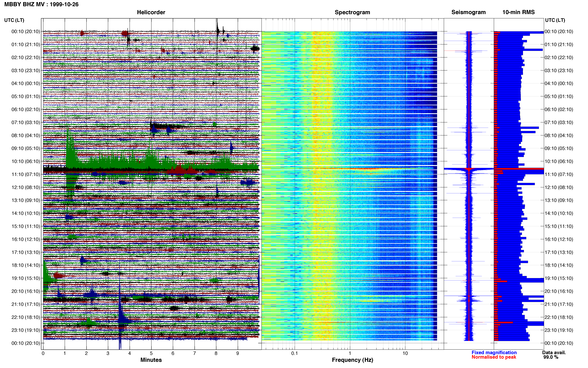Click the 'Fixed magnification' legend text
Screen dimensions: 588x368
coord(494,352)
